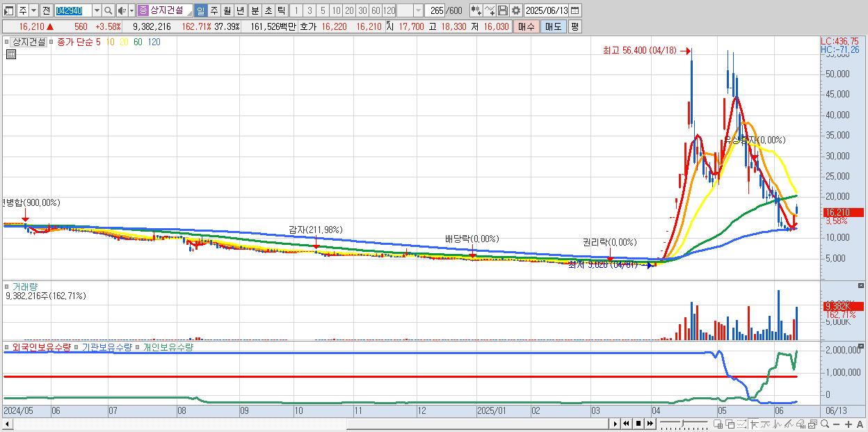Viewport: 868px width, 432px height.
Task: Choose the 5 interval button
Action: 323,10
